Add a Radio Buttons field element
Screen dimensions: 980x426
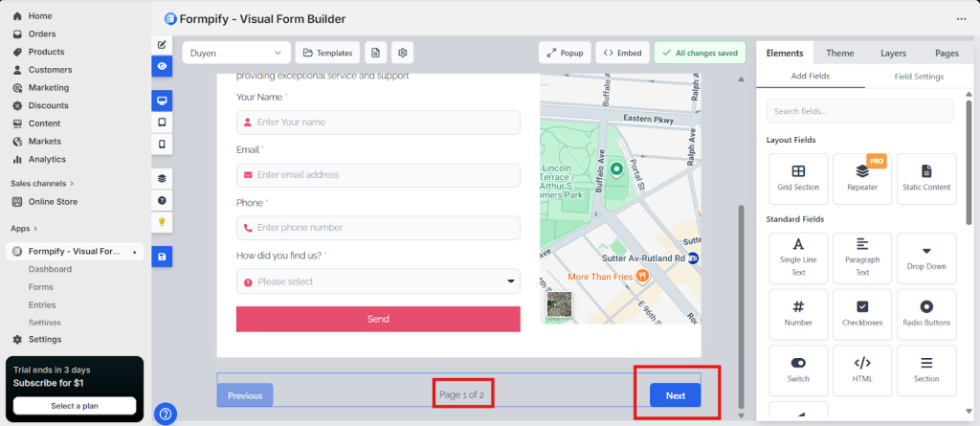[925, 314]
